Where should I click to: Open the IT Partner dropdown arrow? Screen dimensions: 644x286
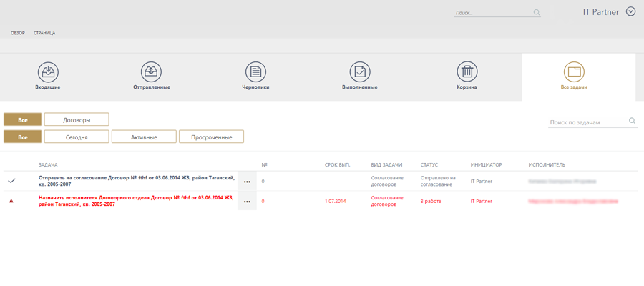[x=630, y=12]
